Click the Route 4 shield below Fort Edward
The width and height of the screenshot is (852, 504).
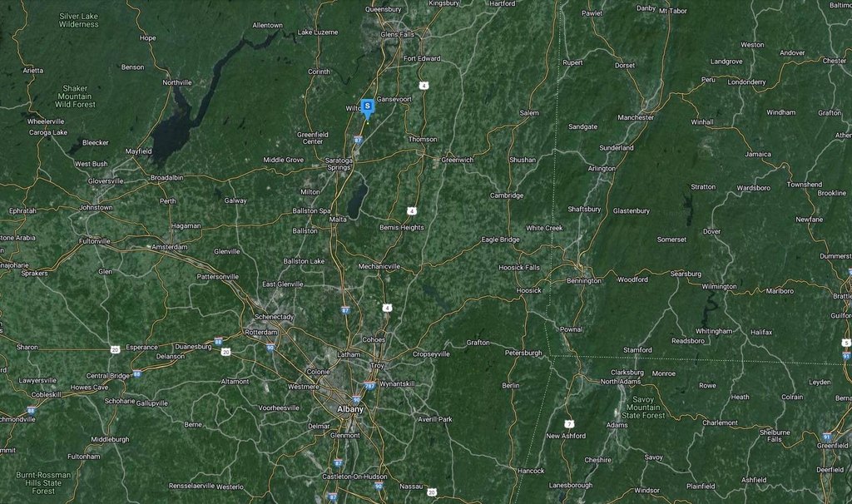tap(424, 86)
